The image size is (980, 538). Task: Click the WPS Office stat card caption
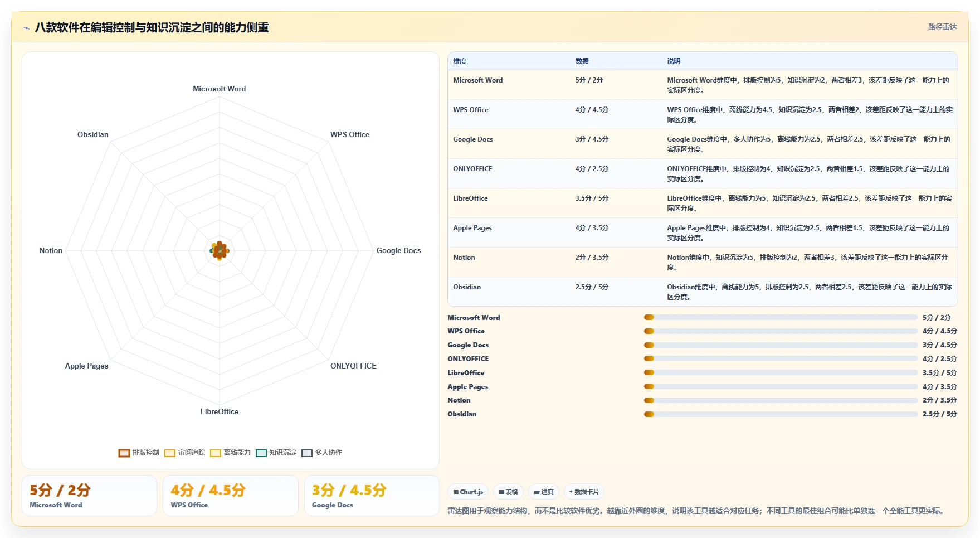pyautogui.click(x=189, y=505)
